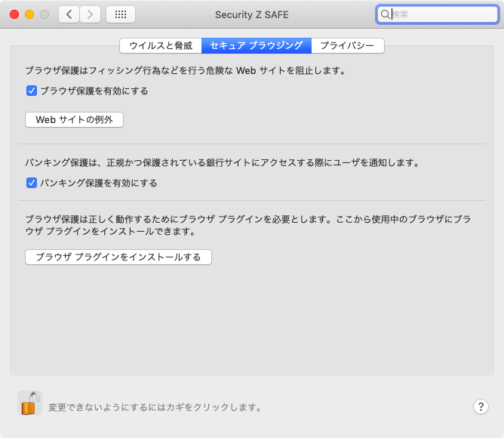Show all preferences via grid icon
The height and width of the screenshot is (438, 504).
point(121,14)
